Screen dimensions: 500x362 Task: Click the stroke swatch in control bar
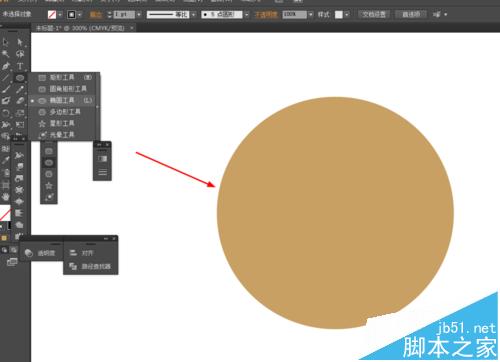(x=71, y=14)
